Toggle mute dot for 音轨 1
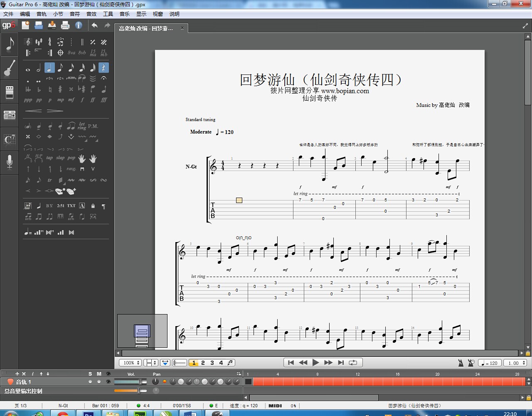 point(99,381)
